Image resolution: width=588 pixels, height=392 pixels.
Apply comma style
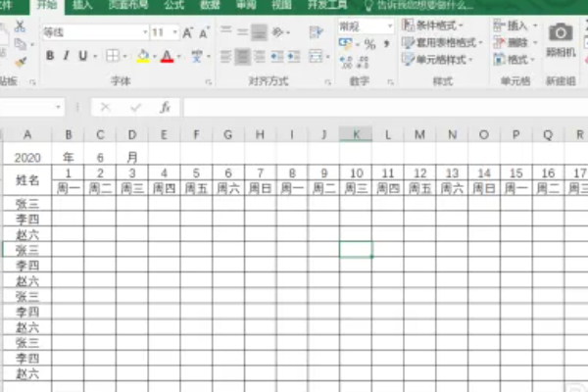pyautogui.click(x=386, y=44)
